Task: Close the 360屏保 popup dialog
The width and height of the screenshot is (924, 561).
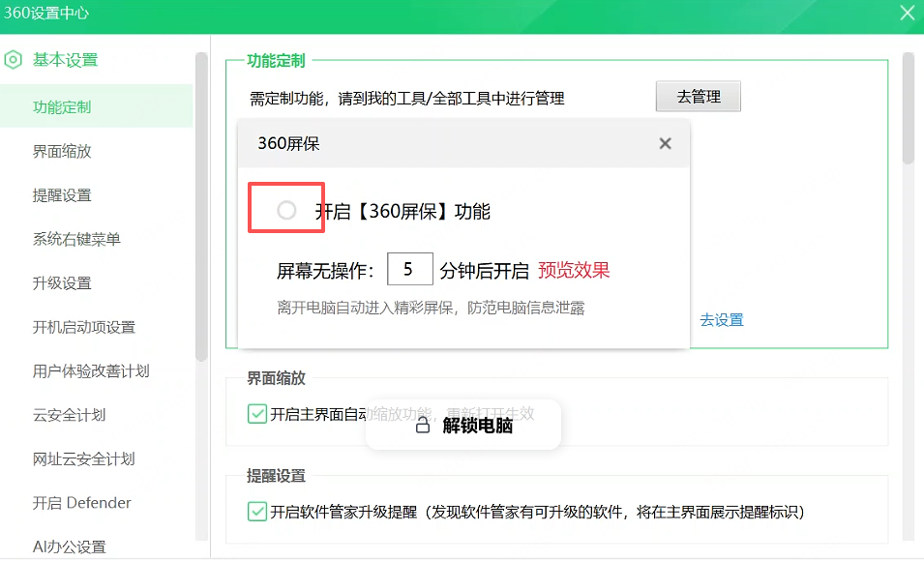Action: pos(665,144)
